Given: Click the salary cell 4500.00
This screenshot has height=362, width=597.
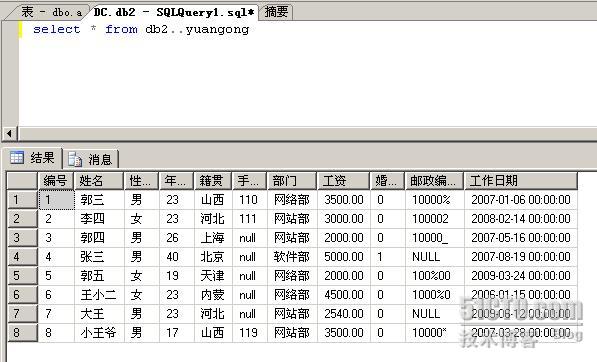Looking at the screenshot, I should 343,295.
